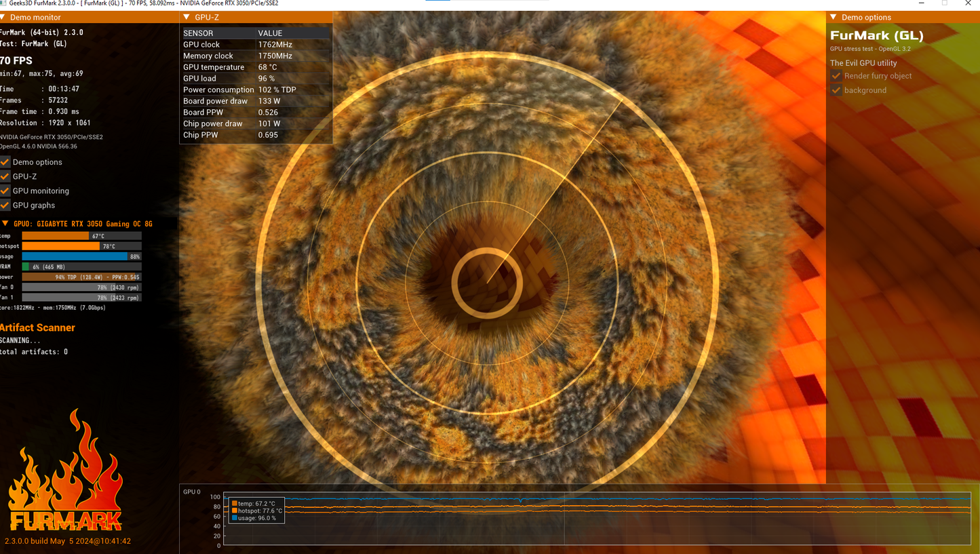The height and width of the screenshot is (554, 980).
Task: Click the usage bar showing 88%
Action: [x=81, y=256]
